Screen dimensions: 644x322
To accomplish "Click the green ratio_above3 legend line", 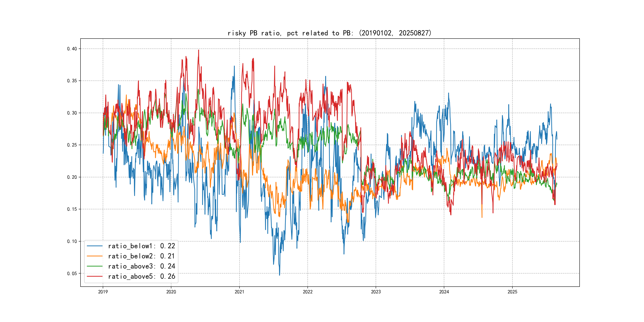I will pyautogui.click(x=94, y=266).
